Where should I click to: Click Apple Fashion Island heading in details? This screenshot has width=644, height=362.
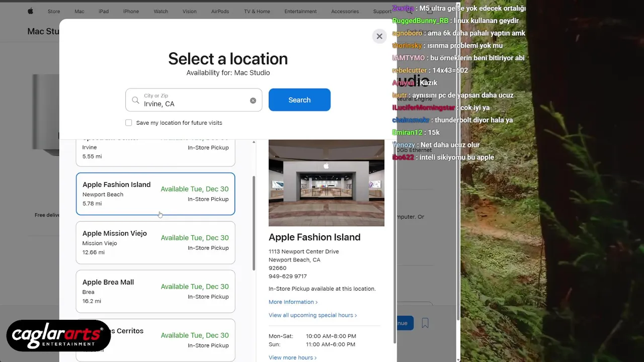pyautogui.click(x=314, y=237)
